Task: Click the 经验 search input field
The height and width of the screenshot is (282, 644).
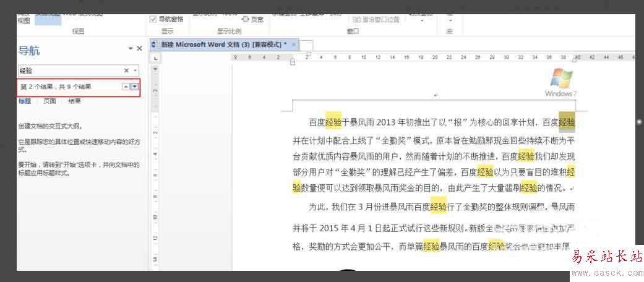Action: [68, 71]
